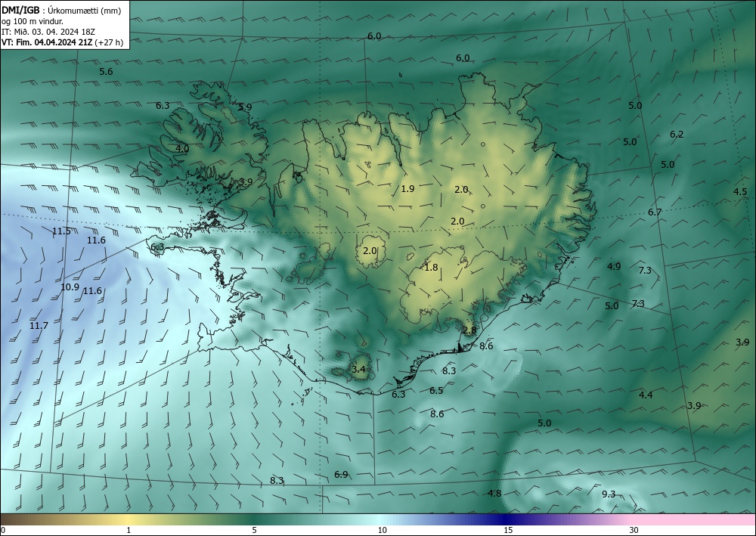This screenshot has width=756, height=536.
Task: Click the 'DMI/IGB : Úrkomumætti (mm)' title line
Action: point(61,11)
